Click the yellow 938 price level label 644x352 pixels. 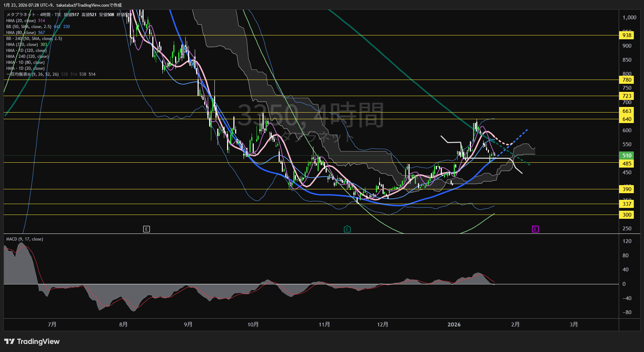pyautogui.click(x=627, y=35)
